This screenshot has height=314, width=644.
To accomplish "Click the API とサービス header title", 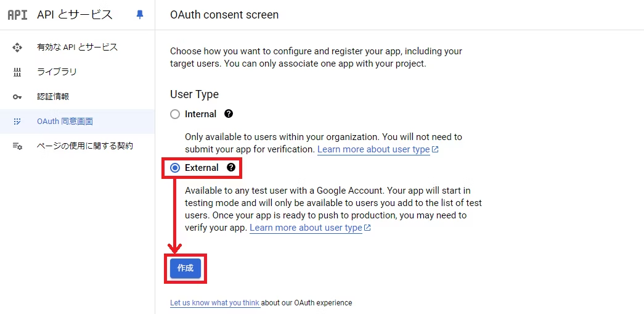I will tap(75, 15).
